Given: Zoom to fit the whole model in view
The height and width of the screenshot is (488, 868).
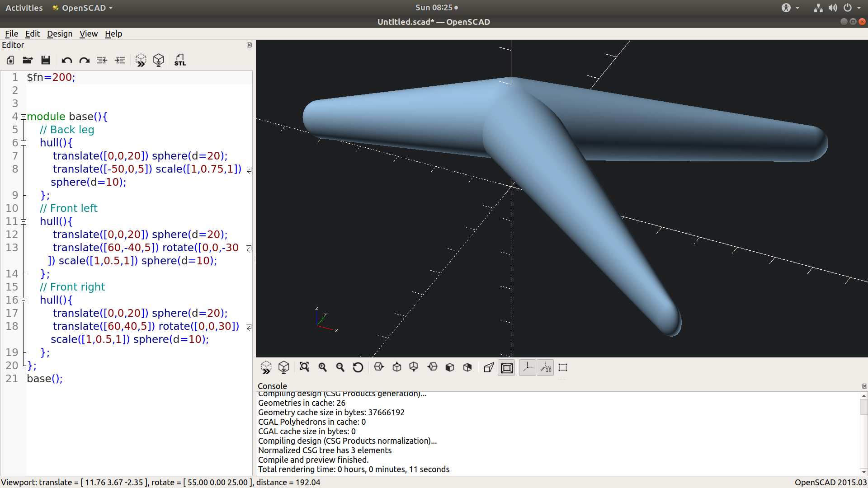Looking at the screenshot, I should tap(305, 367).
